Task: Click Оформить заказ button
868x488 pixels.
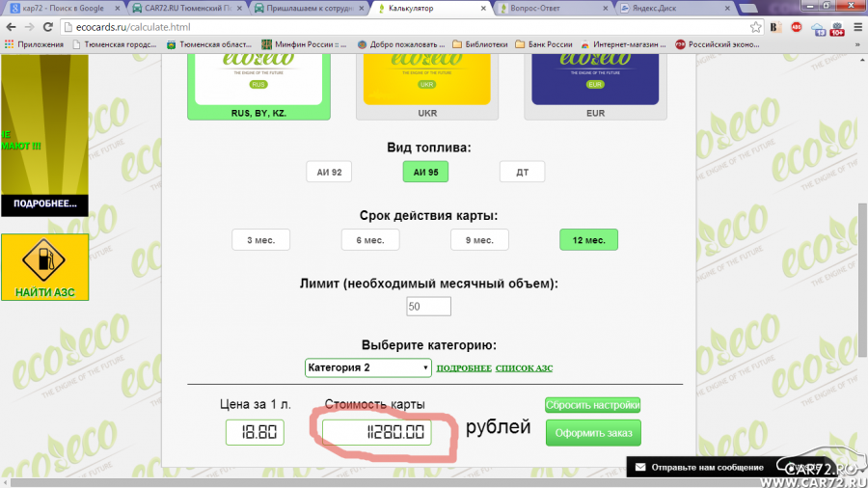Action: 593,433
